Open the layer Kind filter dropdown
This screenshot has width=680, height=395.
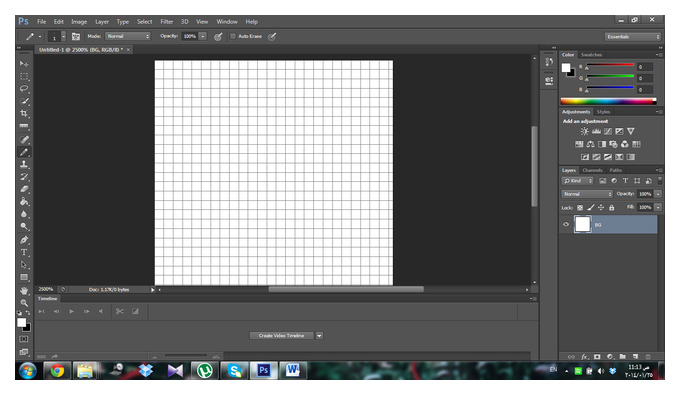577,181
